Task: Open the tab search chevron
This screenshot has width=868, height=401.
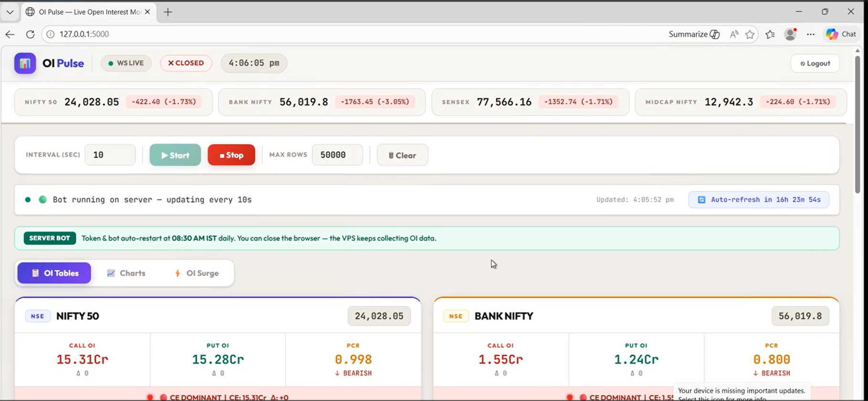Action: [x=10, y=12]
